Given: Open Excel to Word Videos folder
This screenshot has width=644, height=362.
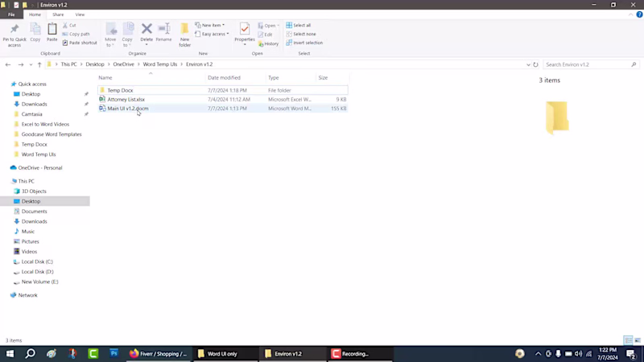Looking at the screenshot, I should click(45, 125).
